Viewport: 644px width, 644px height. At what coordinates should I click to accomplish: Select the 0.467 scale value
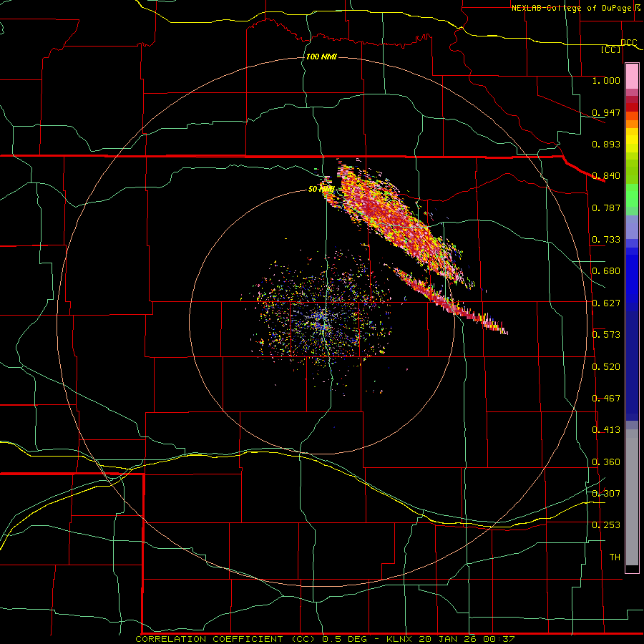tap(606, 399)
